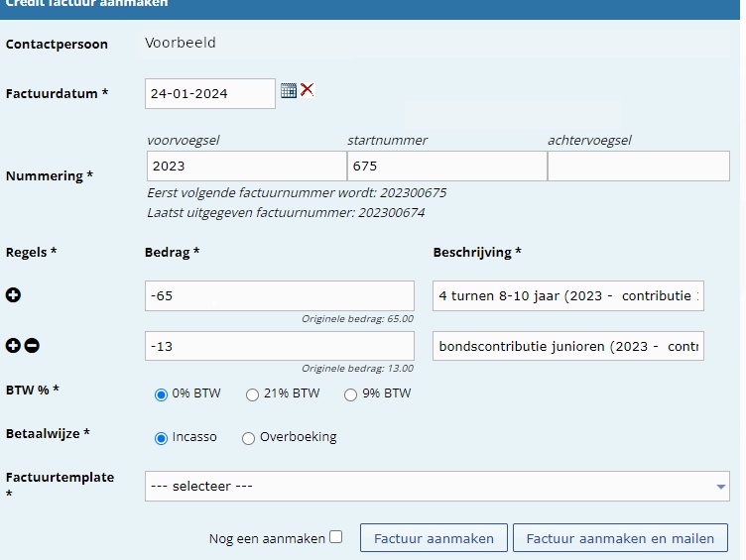Click the Factuurdatum input field

coord(209,93)
